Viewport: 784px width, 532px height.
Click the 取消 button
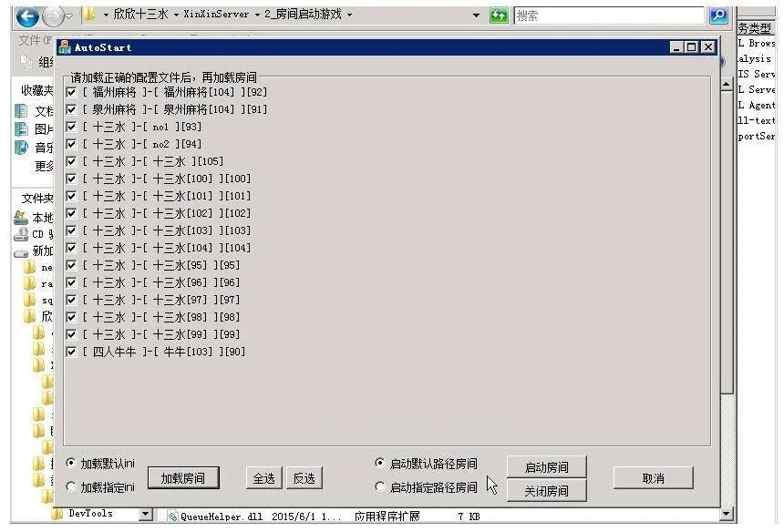tap(653, 478)
